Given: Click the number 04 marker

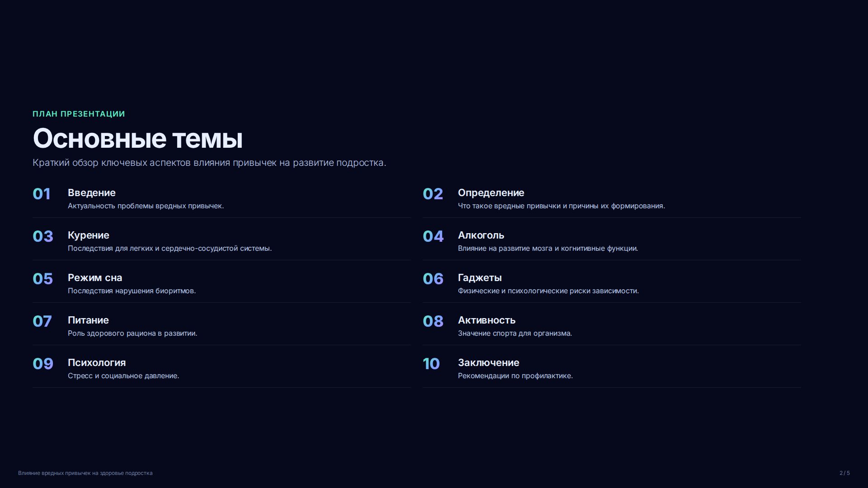Looking at the screenshot, I should click(x=433, y=236).
